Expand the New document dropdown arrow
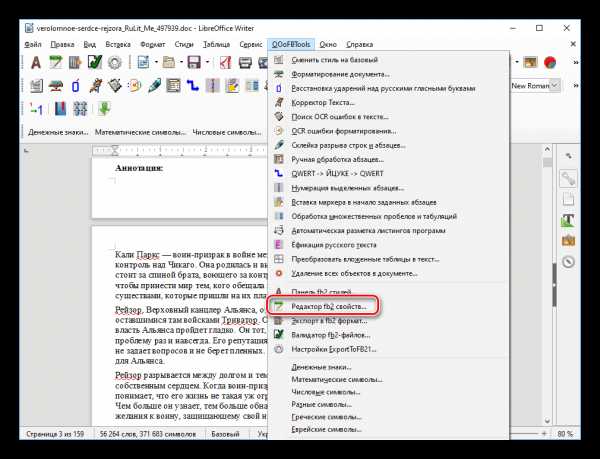The width and height of the screenshot is (600, 459). pyautogui.click(x=156, y=62)
